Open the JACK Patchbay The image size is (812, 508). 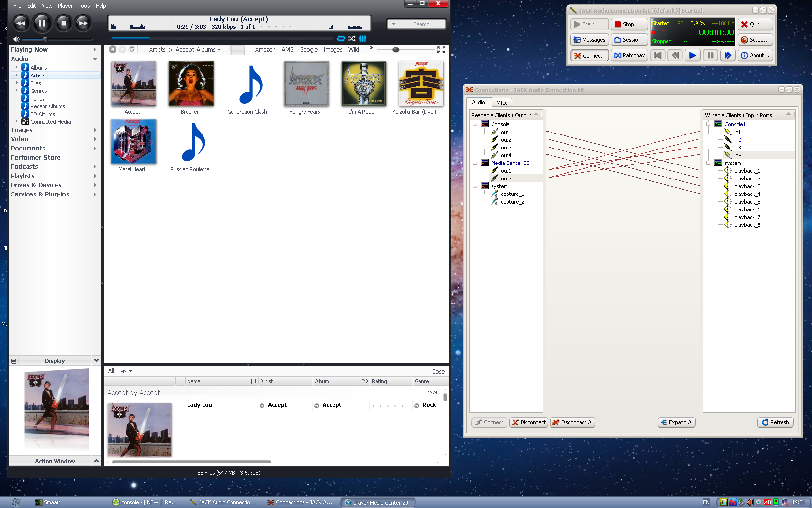tap(629, 55)
